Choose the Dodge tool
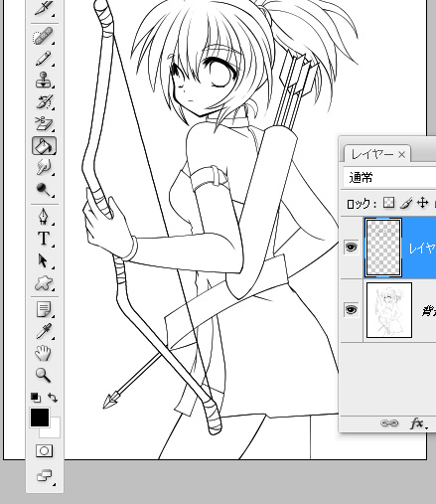Screen dimensions: 436x504 (44, 190)
